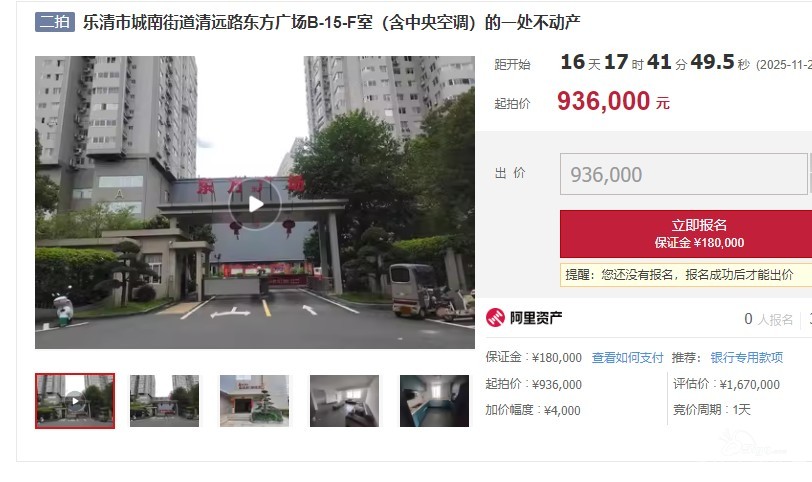This screenshot has height=482, width=812.
Task: Select the third thumbnail showing the building entrance
Action: tap(254, 401)
